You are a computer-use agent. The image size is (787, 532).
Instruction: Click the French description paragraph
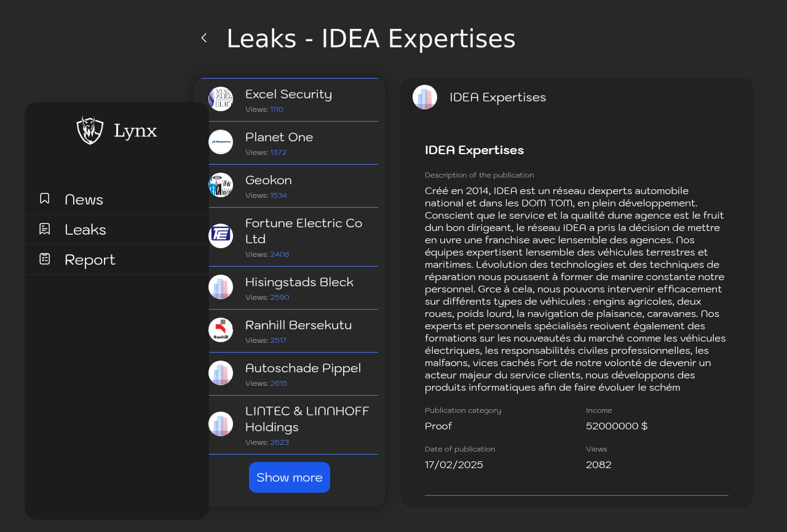(x=576, y=289)
